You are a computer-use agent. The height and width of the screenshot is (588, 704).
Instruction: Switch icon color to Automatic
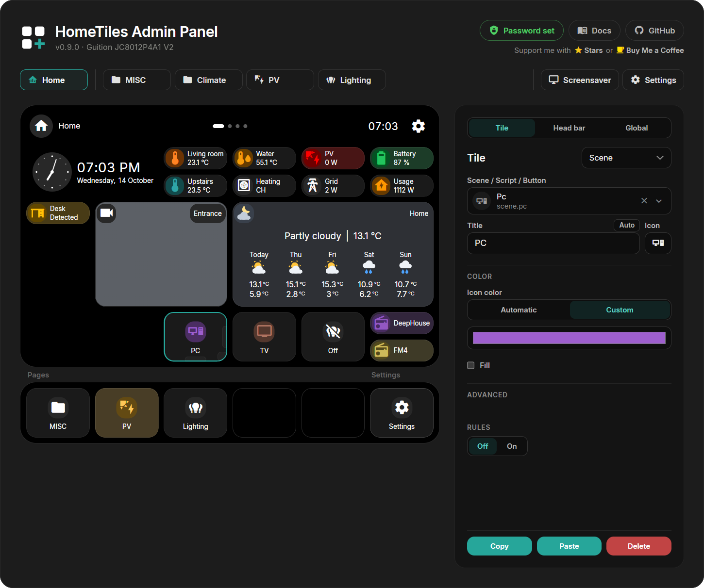(x=519, y=310)
